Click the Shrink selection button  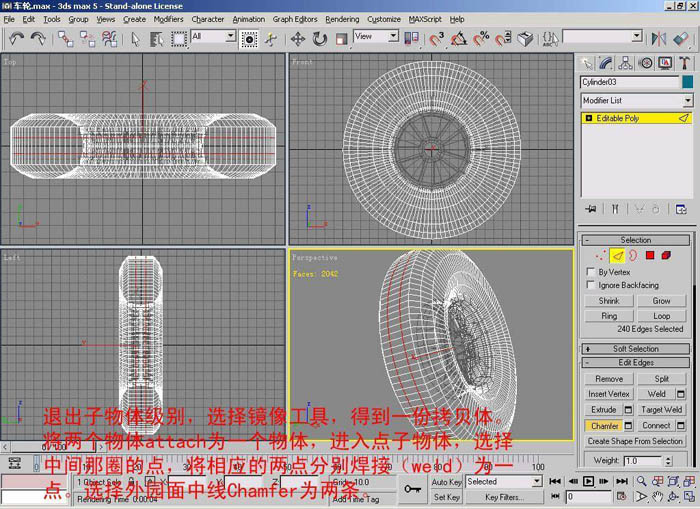point(609,301)
